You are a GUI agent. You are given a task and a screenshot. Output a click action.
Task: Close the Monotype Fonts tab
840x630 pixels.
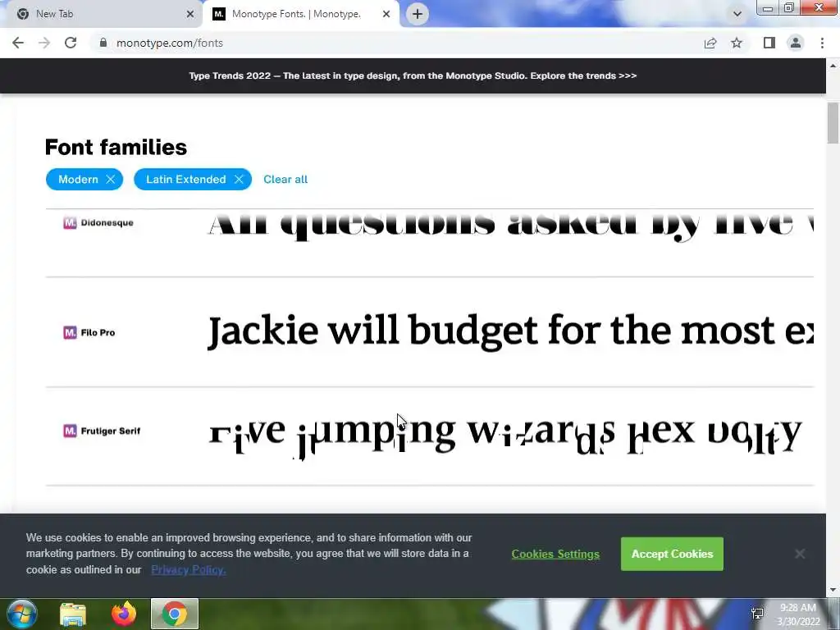386,14
